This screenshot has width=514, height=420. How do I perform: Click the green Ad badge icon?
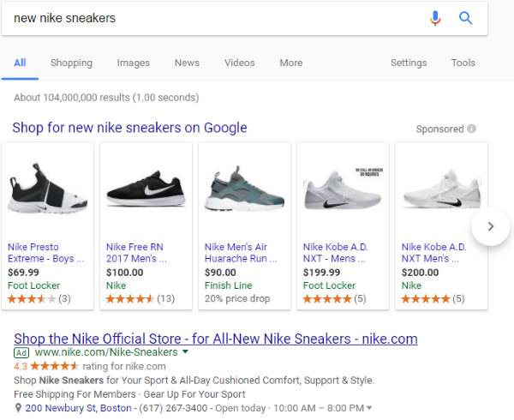(x=22, y=352)
